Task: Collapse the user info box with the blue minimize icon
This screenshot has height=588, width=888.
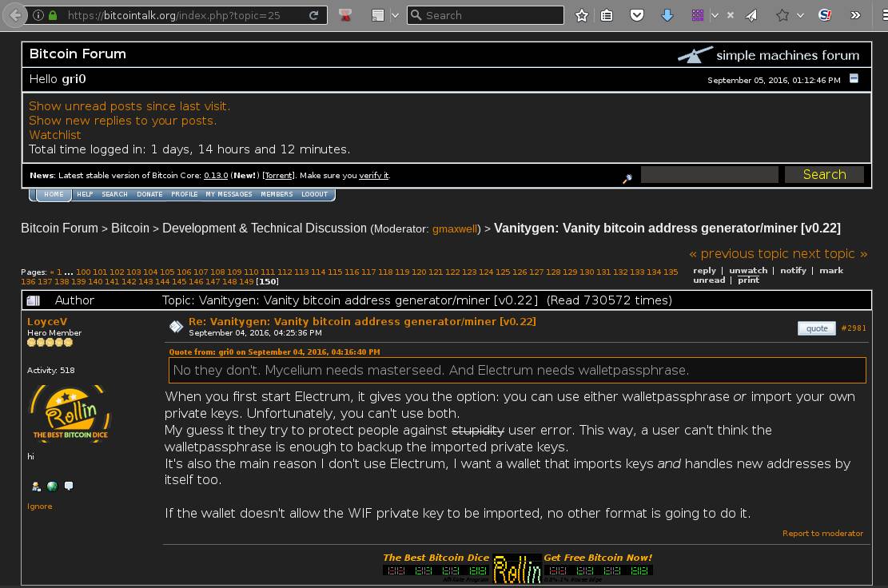Action: click(852, 79)
